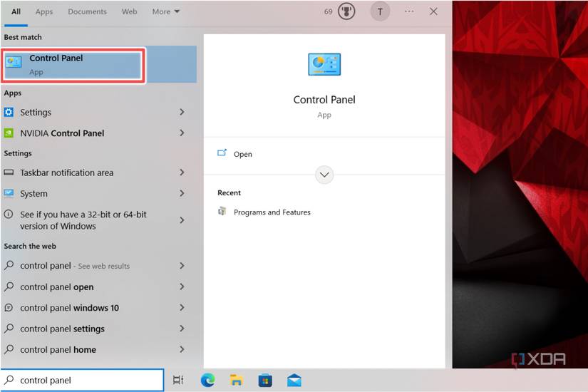This screenshot has height=392, width=588.
Task: Click the Settings gear icon in Apps
Action: [x=9, y=112]
